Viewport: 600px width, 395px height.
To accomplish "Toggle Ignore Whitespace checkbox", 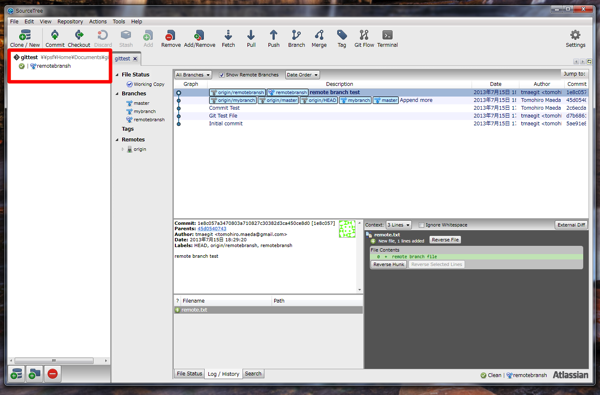I will click(421, 225).
